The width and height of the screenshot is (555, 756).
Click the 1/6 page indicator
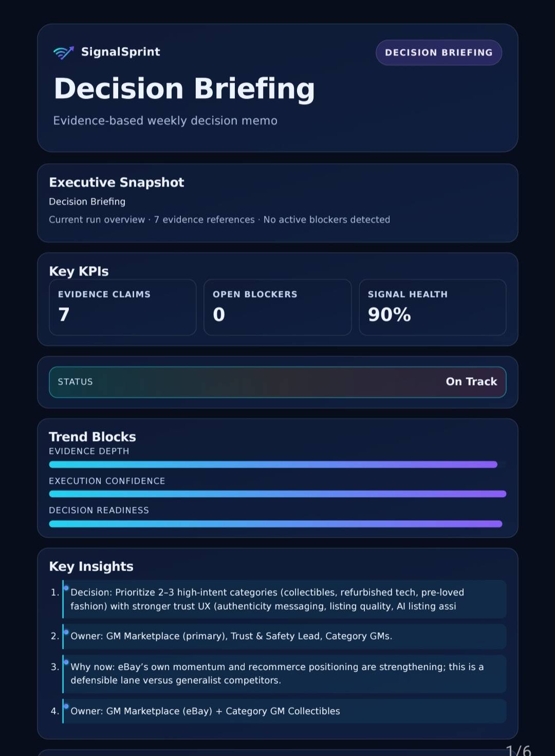point(518,750)
